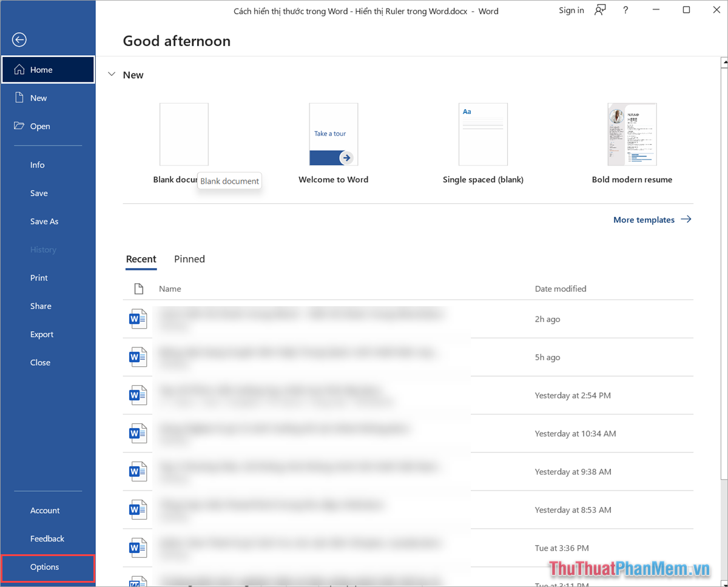Open Help with the question mark icon

click(x=625, y=10)
